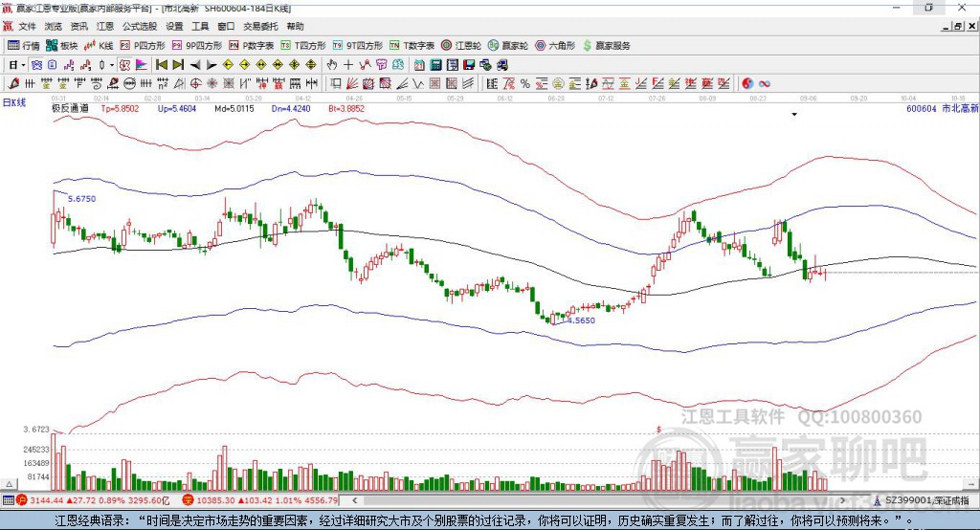This screenshot has width=980, height=530.
Task: Click the red-blue yin-yang icon
Action: (746, 84)
